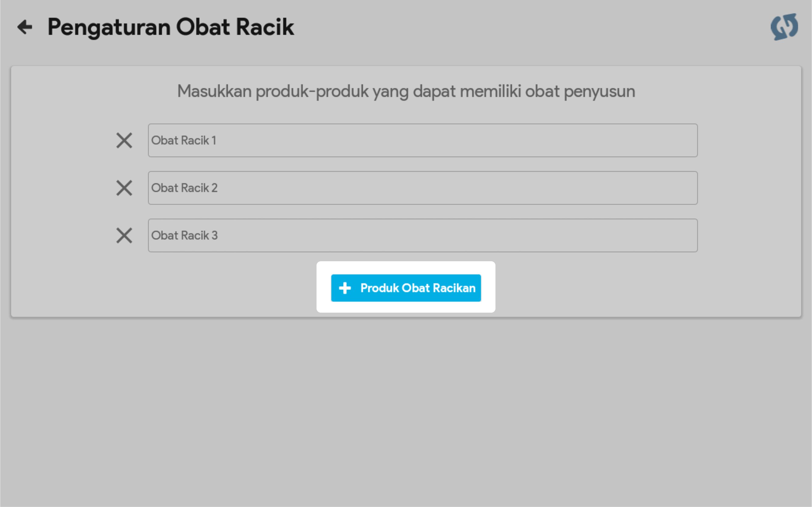
Task: Click the plus icon on the blue button
Action: click(x=345, y=288)
